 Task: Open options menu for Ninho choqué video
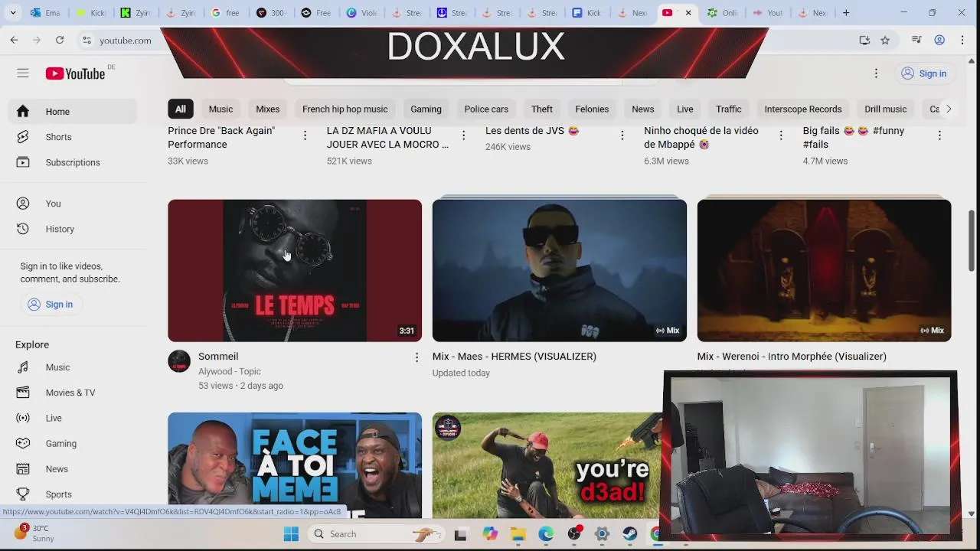click(x=781, y=135)
